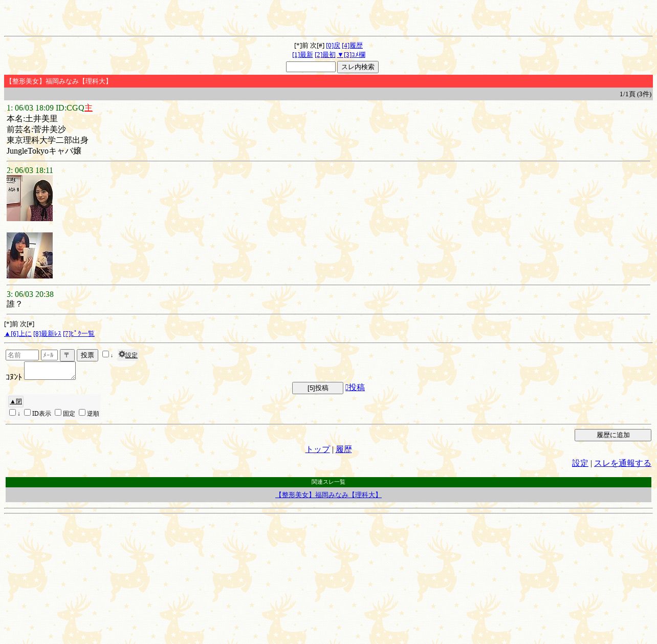657x644 pixels.
Task: Focus the 名前 name field
Action: point(22,355)
